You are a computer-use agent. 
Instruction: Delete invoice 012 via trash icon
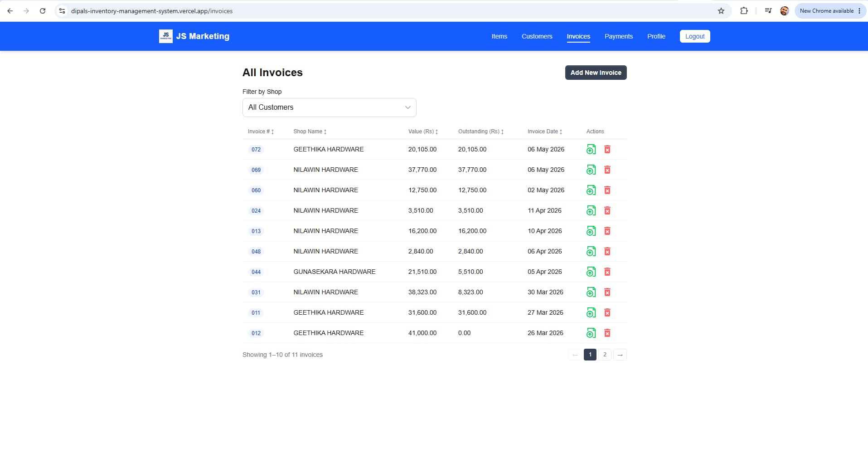[607, 333]
